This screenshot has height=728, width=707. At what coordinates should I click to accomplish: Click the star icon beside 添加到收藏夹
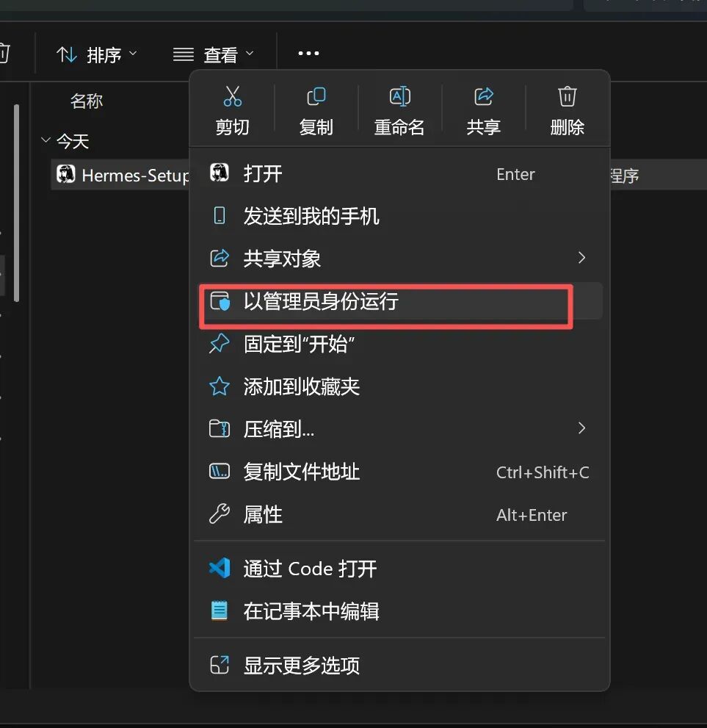tap(220, 386)
